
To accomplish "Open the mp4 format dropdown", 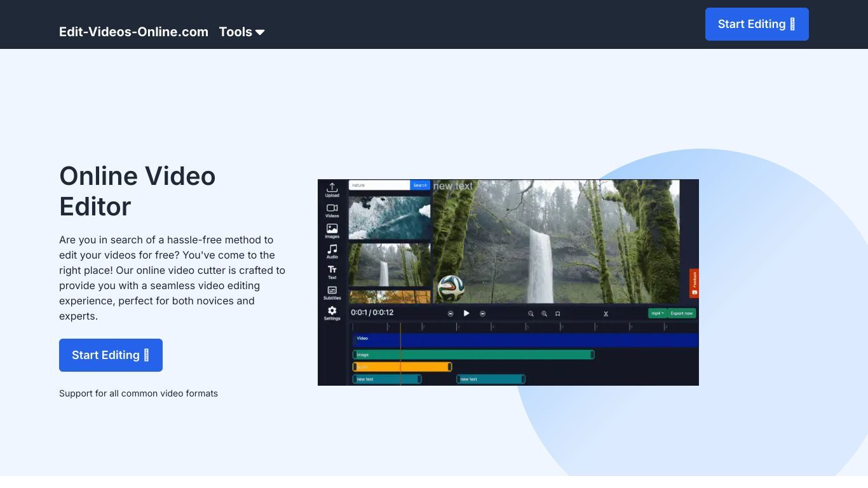I will click(x=657, y=313).
